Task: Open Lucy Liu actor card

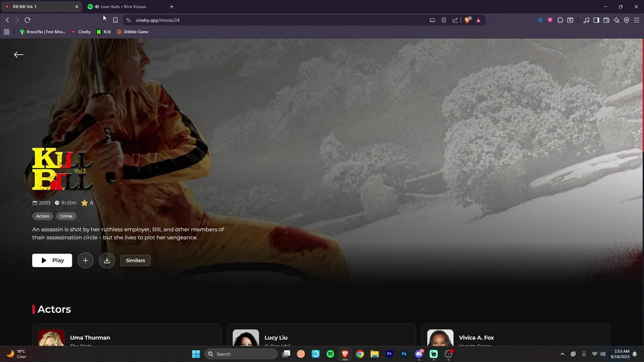Action: pos(321,335)
